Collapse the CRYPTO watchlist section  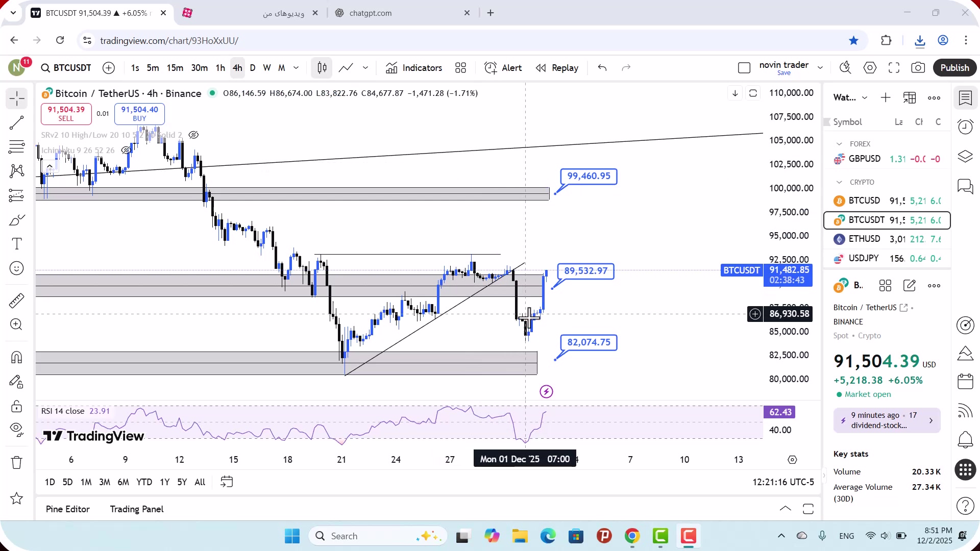click(840, 183)
